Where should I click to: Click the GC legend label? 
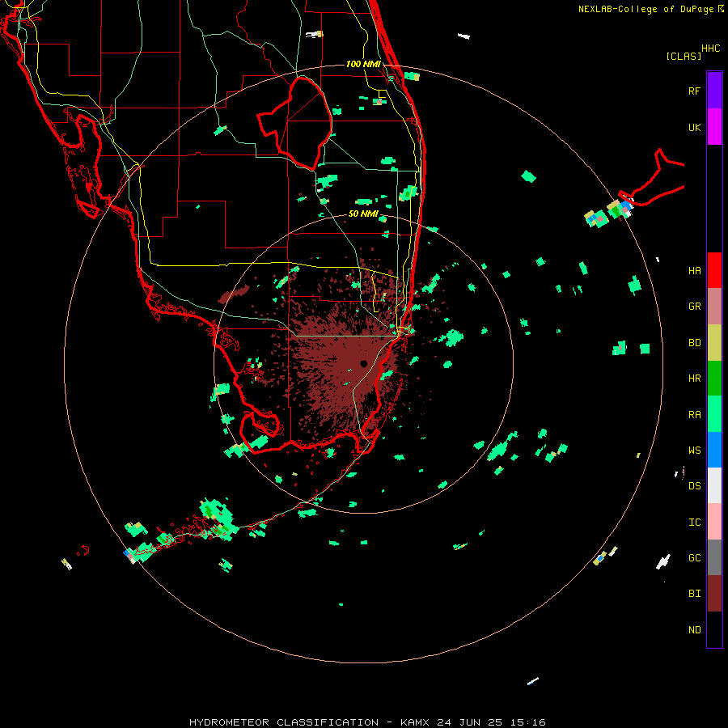694,557
